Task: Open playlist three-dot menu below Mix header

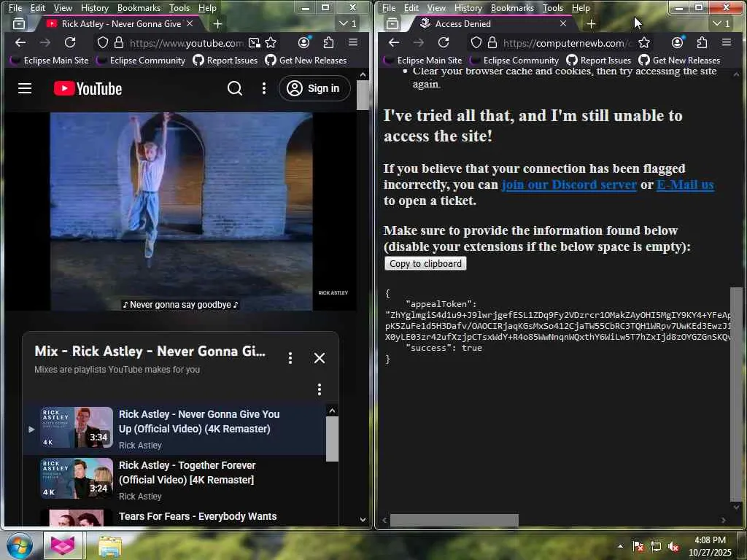Action: [x=320, y=389]
